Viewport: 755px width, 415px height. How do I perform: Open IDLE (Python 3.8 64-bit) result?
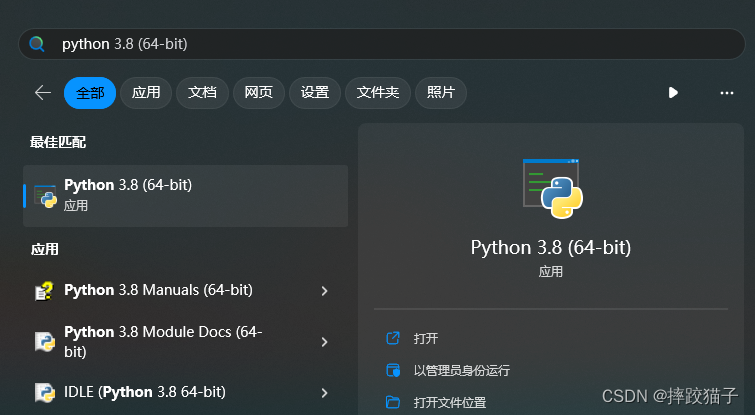pyautogui.click(x=185, y=392)
